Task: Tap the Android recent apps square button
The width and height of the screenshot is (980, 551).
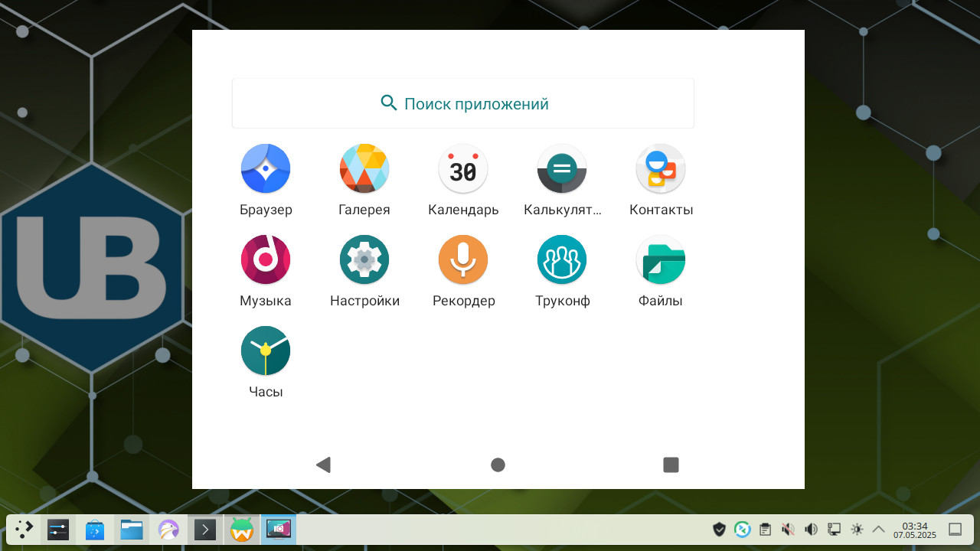Action: (671, 465)
